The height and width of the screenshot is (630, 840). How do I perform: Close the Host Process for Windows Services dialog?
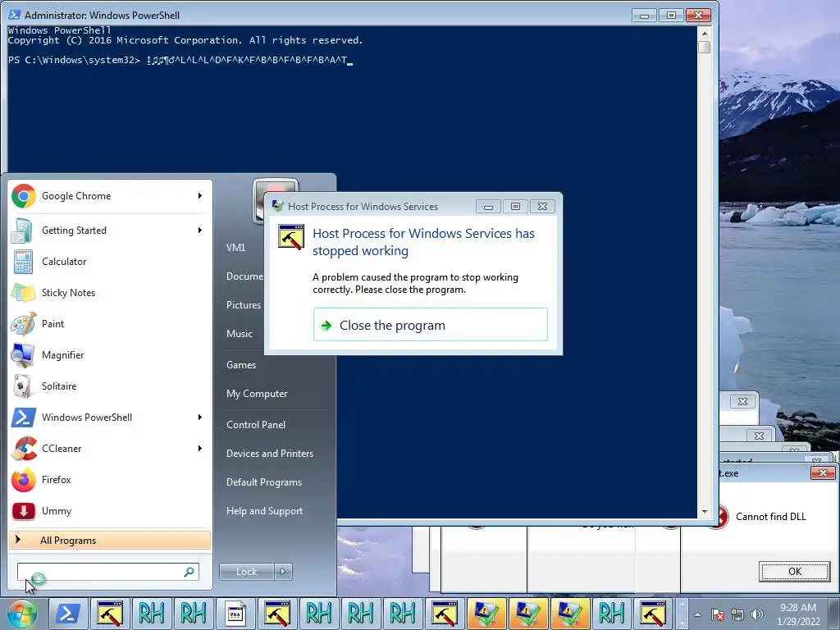(542, 206)
